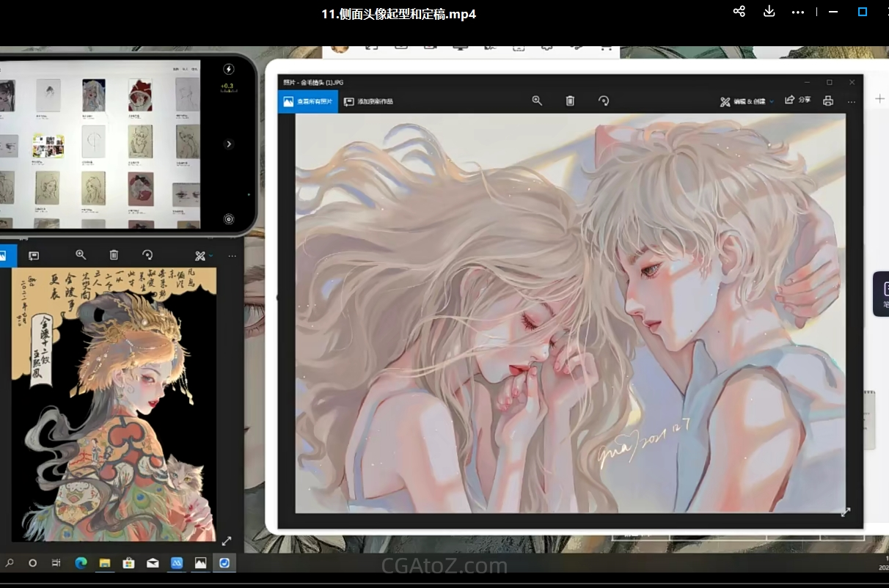Click 添加到新作品 add to creation
The image size is (889, 588).
pos(368,101)
